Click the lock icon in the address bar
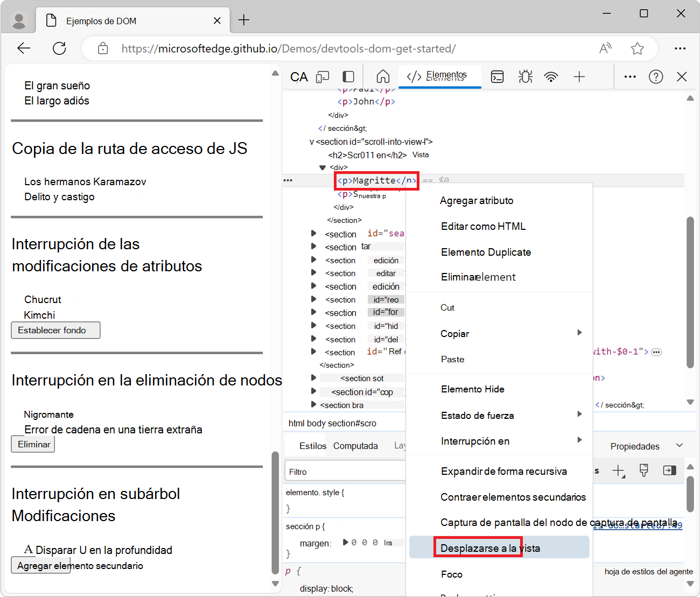Viewport: 700px width, 597px height. coord(103,48)
